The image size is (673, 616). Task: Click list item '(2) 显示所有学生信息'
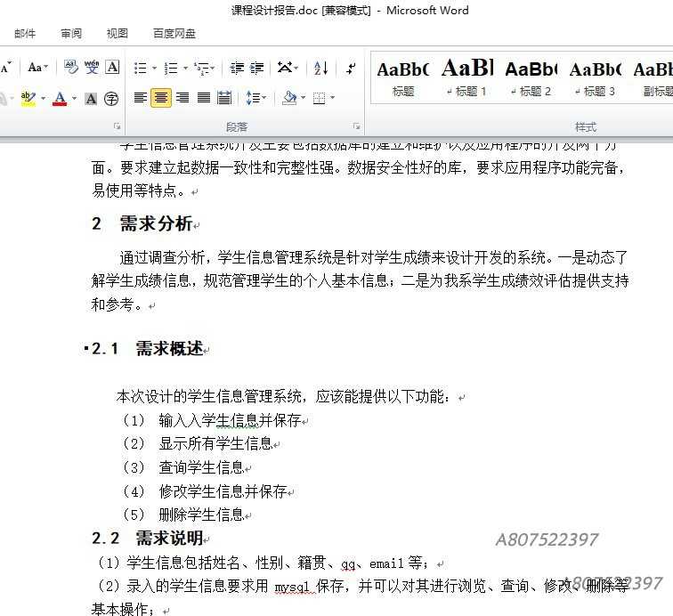pos(197,443)
